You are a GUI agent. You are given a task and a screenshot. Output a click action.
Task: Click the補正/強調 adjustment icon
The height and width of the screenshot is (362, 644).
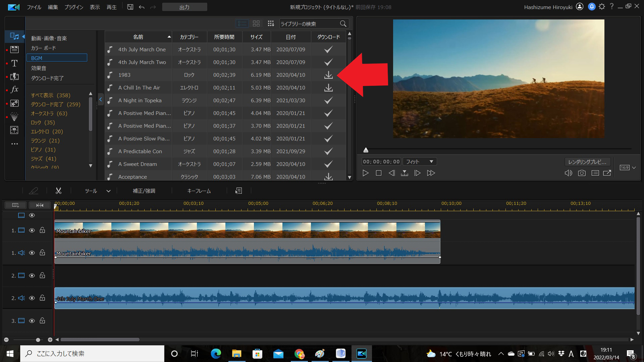point(144,191)
